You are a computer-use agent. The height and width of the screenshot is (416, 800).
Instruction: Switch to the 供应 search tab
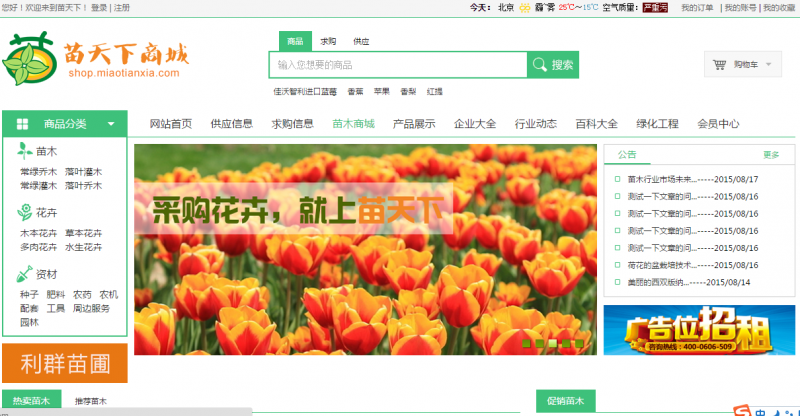361,42
